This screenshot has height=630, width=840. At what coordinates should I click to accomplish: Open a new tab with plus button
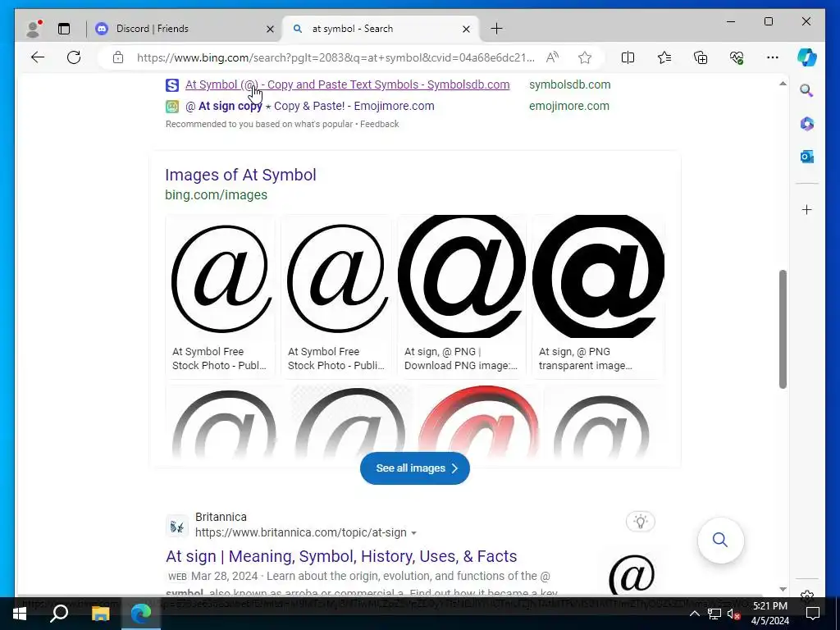496,29
